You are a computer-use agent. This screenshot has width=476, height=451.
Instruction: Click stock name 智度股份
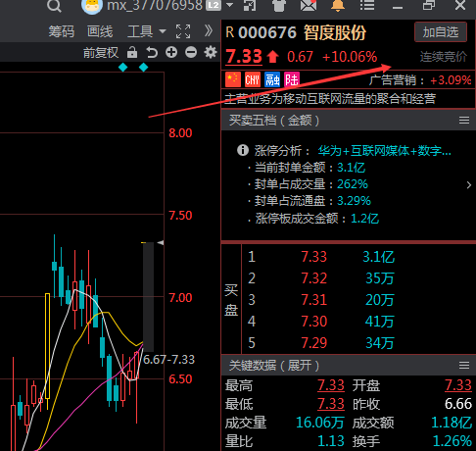click(x=335, y=32)
